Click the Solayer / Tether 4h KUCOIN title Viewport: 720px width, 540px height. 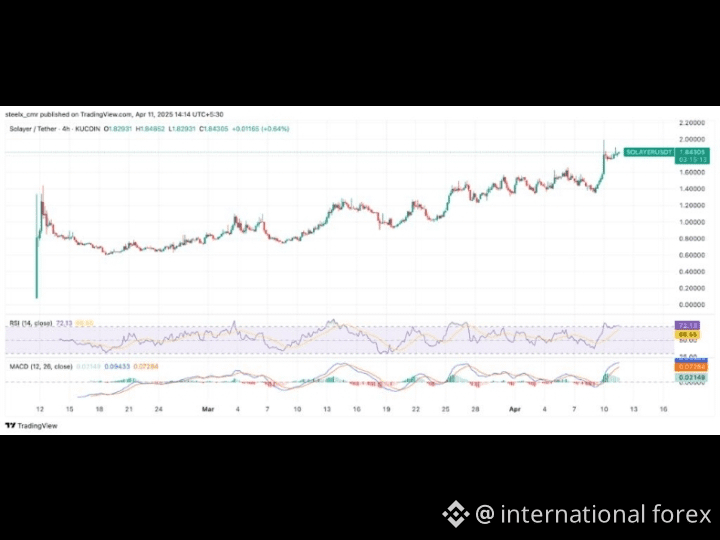click(x=55, y=129)
